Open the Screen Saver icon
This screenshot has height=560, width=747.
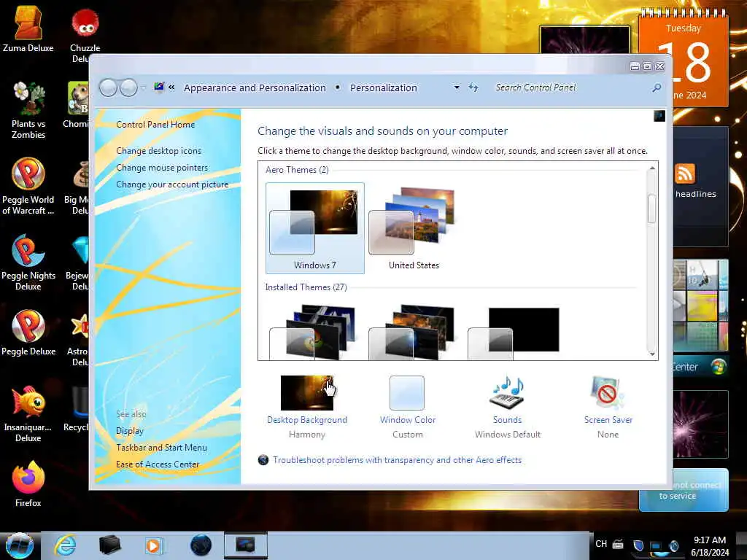(606, 393)
